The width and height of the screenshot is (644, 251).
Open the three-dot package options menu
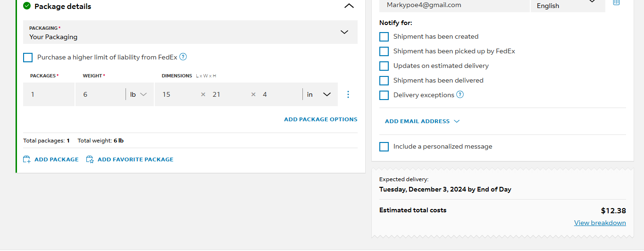coord(348,94)
